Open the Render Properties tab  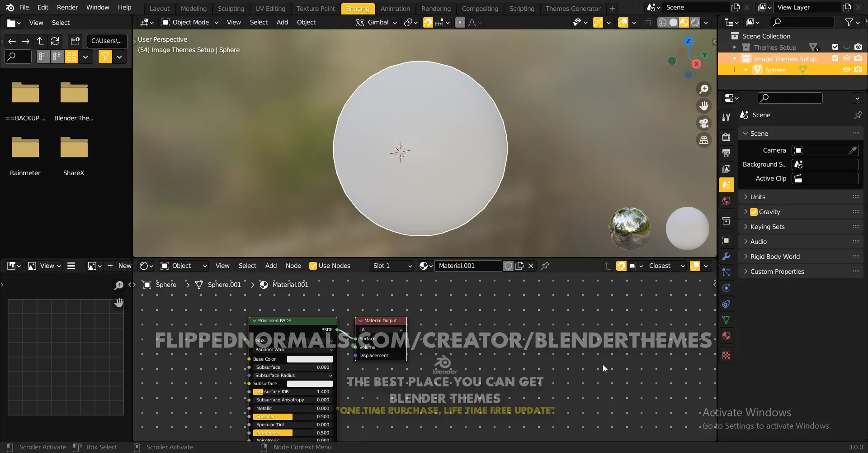click(726, 136)
